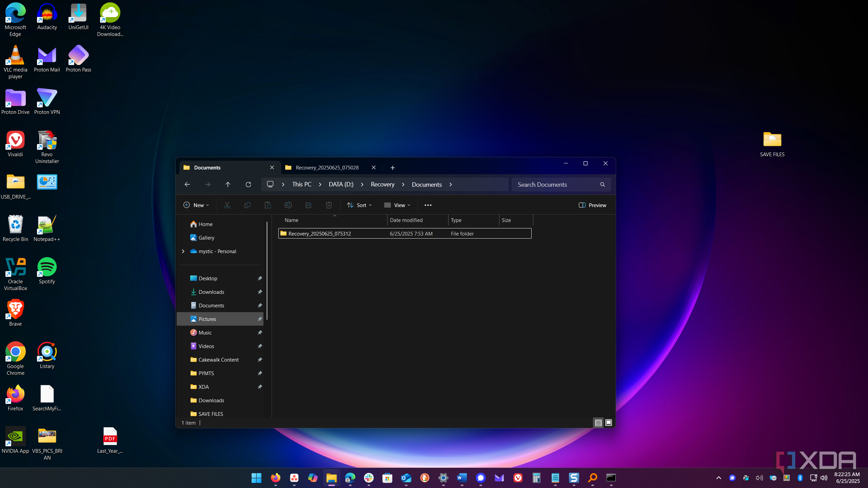Select the Oracle VirtualBox desktop icon
Screen dimensions: 868x488
15,274
